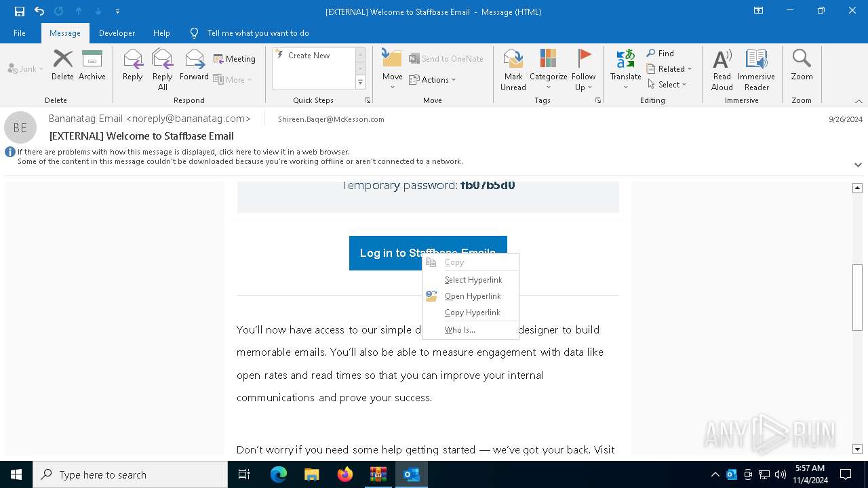Click the taskbar search box
The height and width of the screenshot is (488, 868).
(130, 474)
